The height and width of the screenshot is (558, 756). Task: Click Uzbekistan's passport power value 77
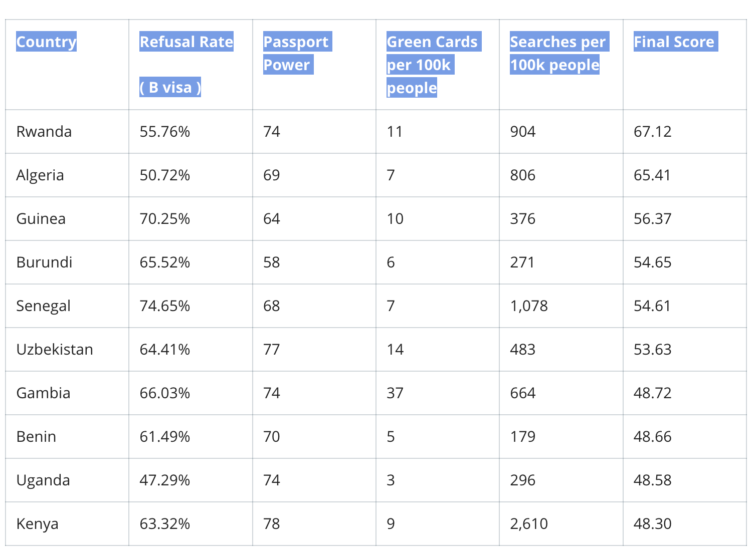tap(272, 350)
